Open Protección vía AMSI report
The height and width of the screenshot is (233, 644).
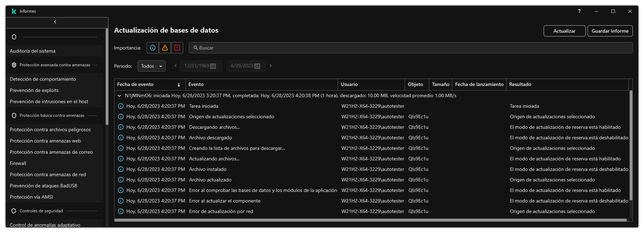(x=54, y=197)
